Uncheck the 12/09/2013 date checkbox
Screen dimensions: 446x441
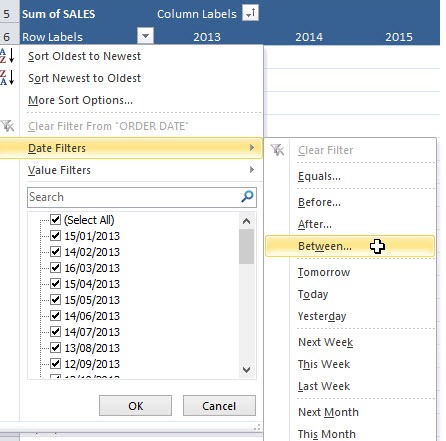pos(55,363)
